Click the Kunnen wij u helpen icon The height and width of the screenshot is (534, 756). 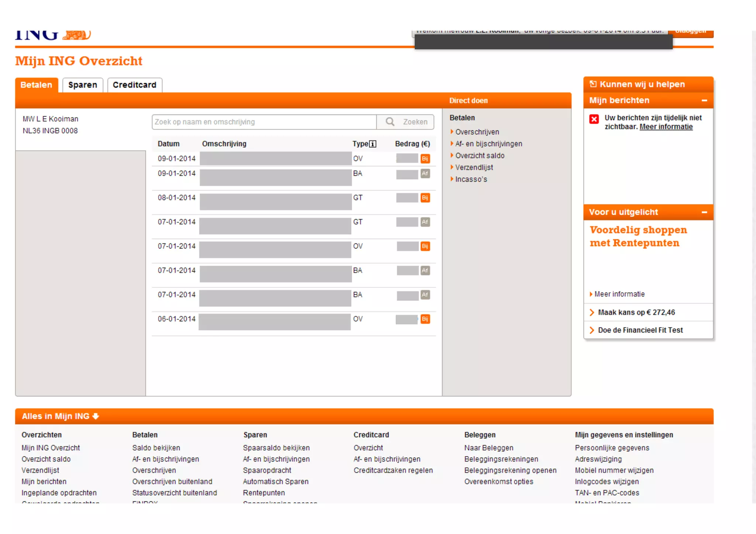coord(593,84)
